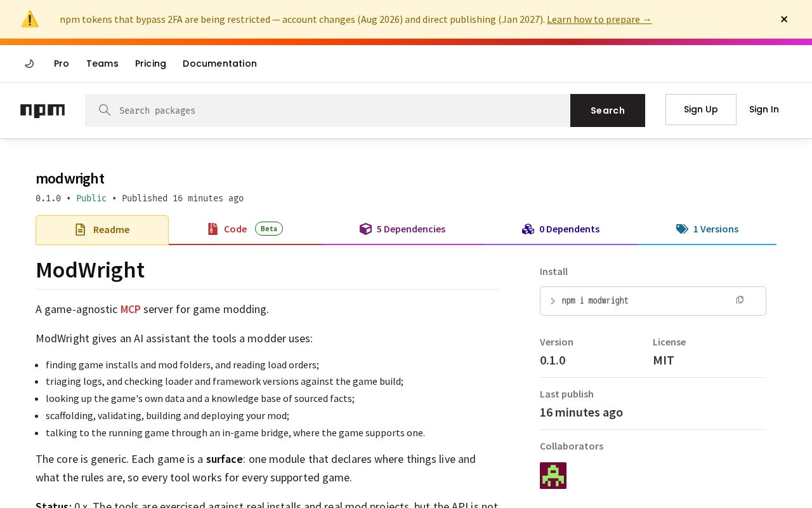The height and width of the screenshot is (508, 812).
Task: Click the black Search button
Action: (x=608, y=110)
